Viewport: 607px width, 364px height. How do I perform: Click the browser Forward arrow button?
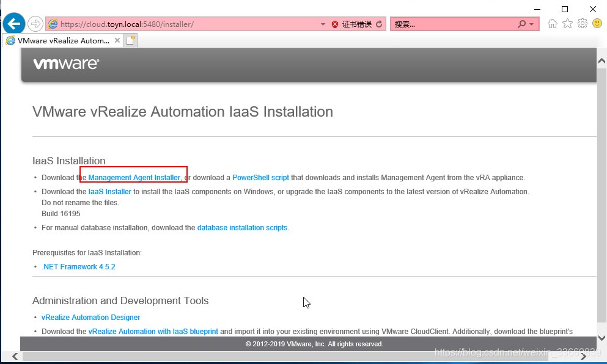tap(35, 24)
